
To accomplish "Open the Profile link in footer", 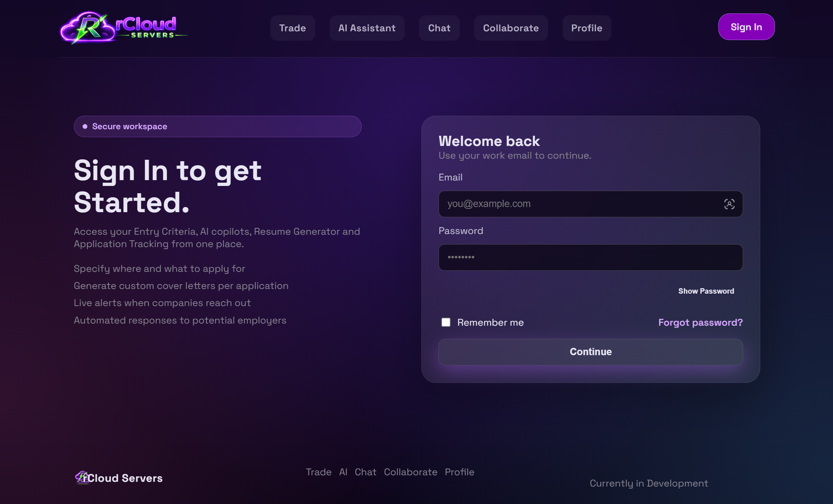I will click(459, 472).
